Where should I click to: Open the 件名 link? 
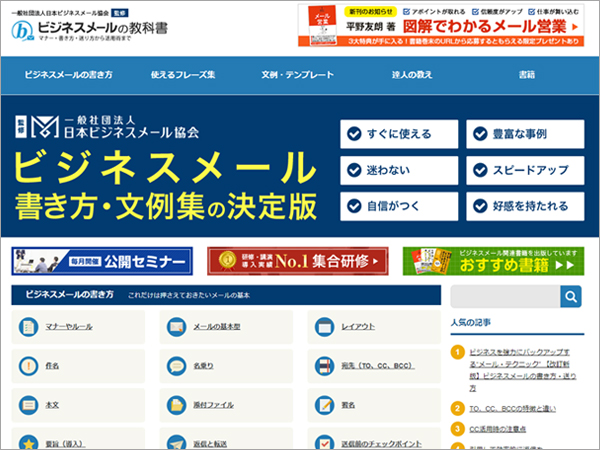tap(52, 366)
